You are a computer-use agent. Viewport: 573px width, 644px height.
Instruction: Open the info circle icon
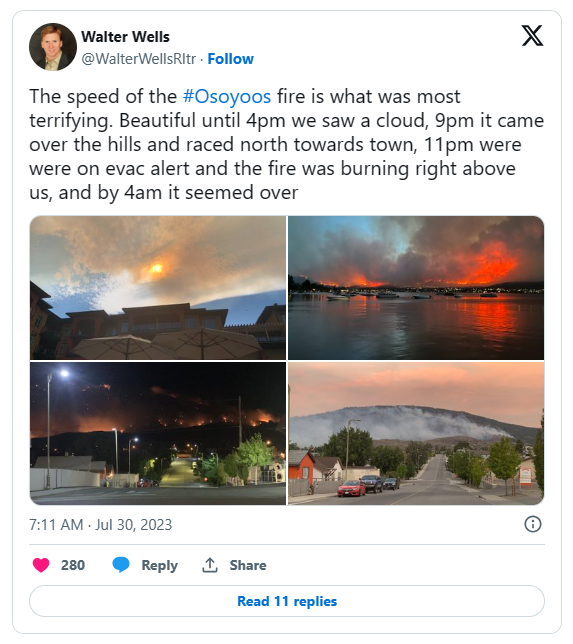point(533,524)
